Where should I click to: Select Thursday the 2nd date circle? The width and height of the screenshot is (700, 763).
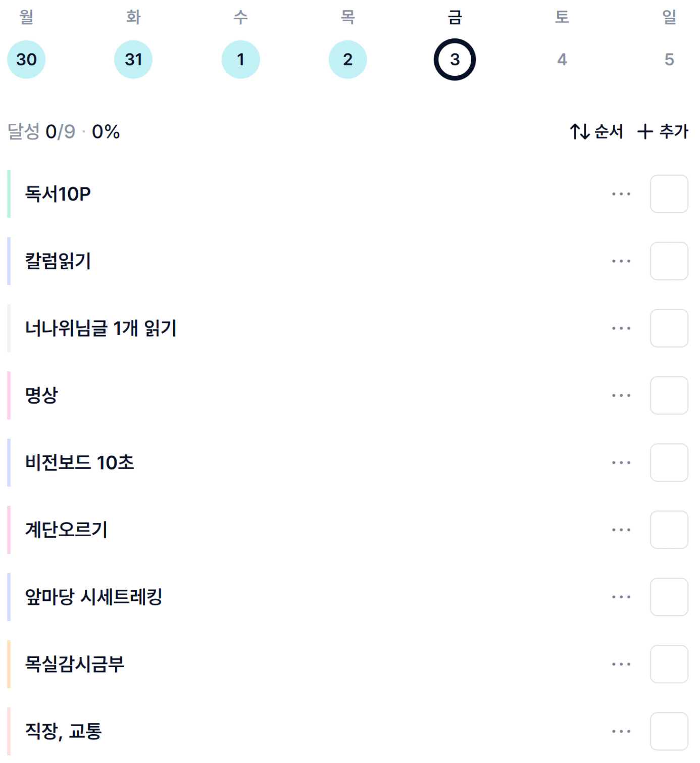coord(347,60)
